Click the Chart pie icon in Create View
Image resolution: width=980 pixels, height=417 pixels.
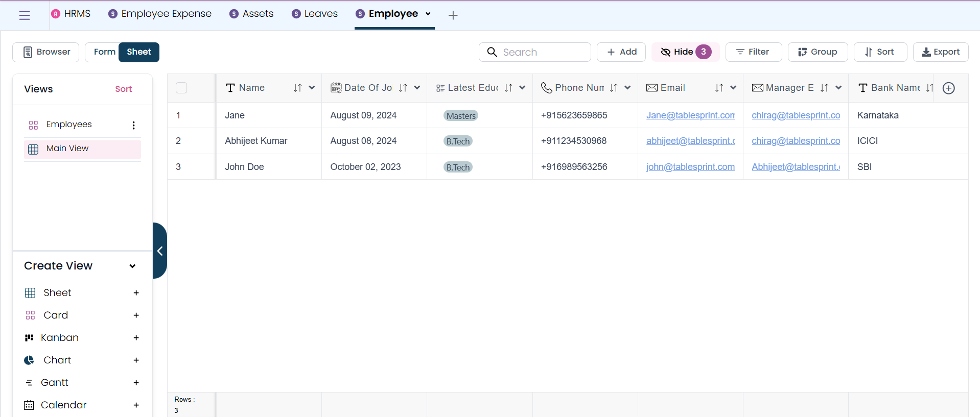click(x=29, y=360)
